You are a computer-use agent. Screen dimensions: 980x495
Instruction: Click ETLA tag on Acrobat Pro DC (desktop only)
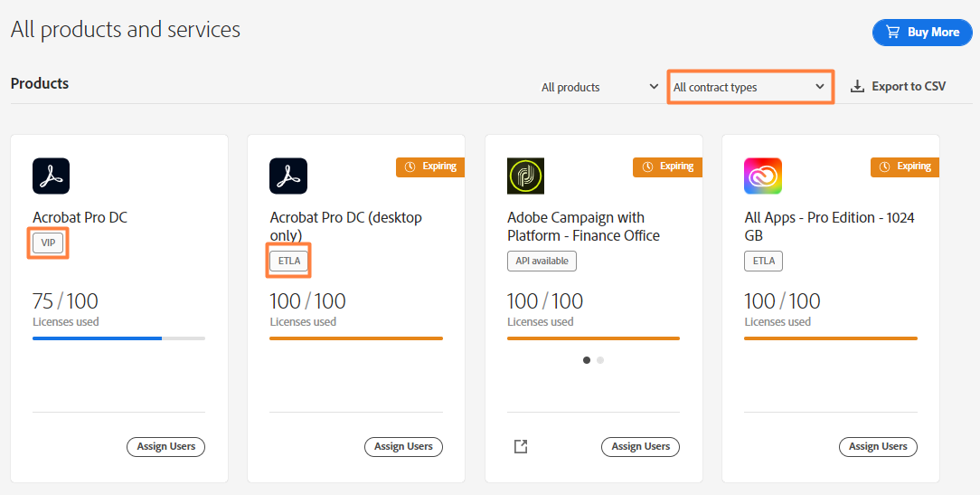tap(288, 261)
